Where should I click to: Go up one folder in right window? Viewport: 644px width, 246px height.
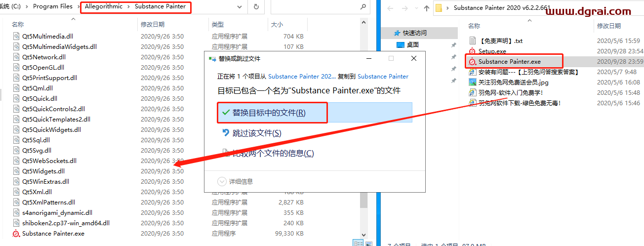pos(427,8)
